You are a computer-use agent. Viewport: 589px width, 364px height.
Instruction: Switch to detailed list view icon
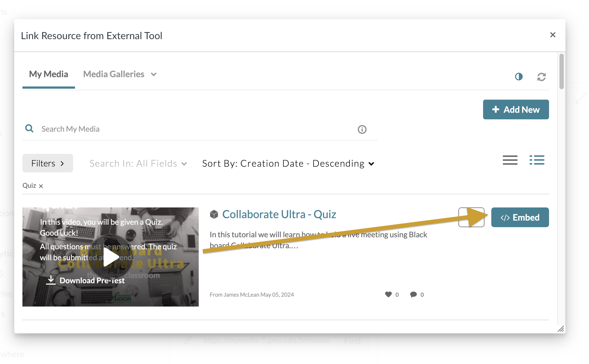pyautogui.click(x=537, y=160)
